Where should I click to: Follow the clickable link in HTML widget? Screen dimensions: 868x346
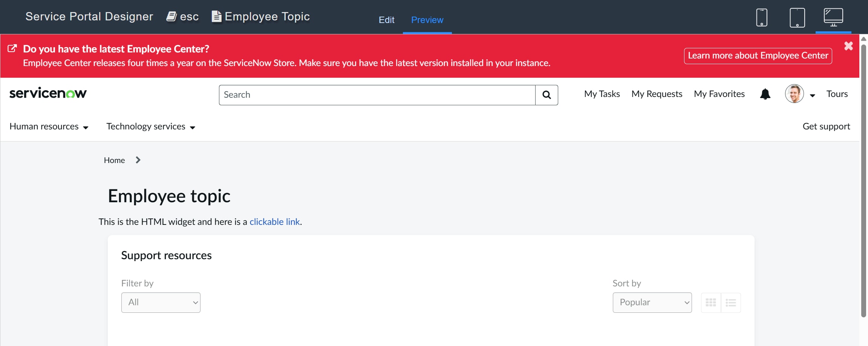click(275, 222)
